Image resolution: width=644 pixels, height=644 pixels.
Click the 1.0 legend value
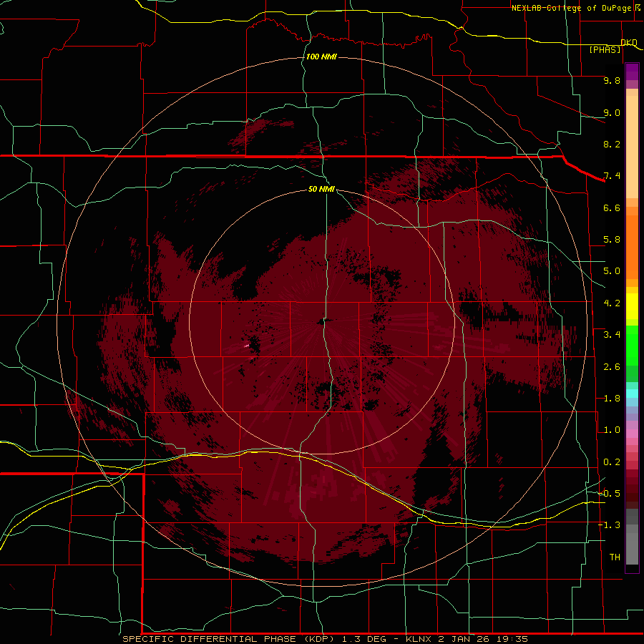612,430
